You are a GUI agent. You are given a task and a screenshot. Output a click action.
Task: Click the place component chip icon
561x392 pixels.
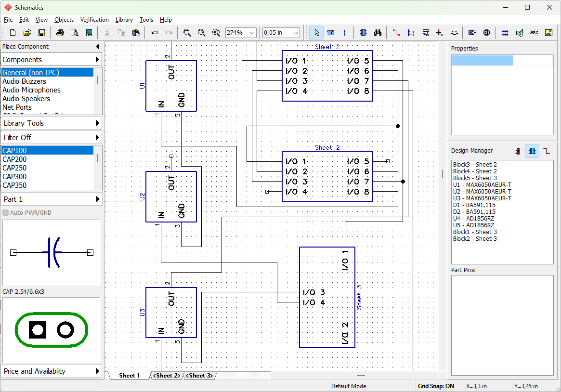pos(363,33)
